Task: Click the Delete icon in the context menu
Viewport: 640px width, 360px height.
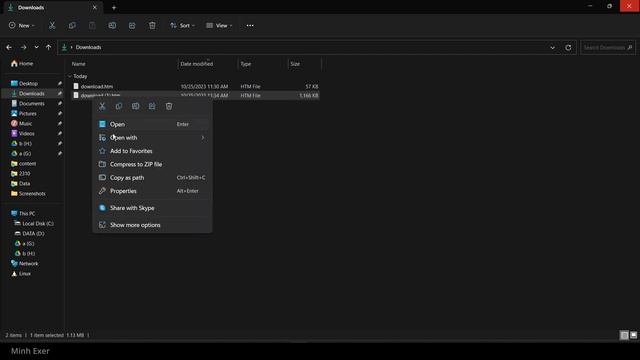Action: 169,106
